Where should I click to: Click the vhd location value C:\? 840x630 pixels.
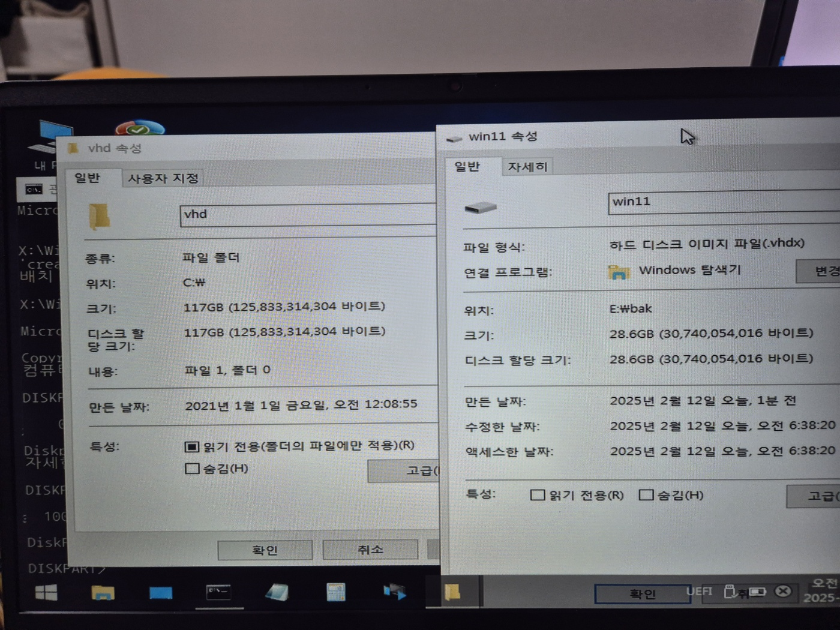pyautogui.click(x=194, y=283)
